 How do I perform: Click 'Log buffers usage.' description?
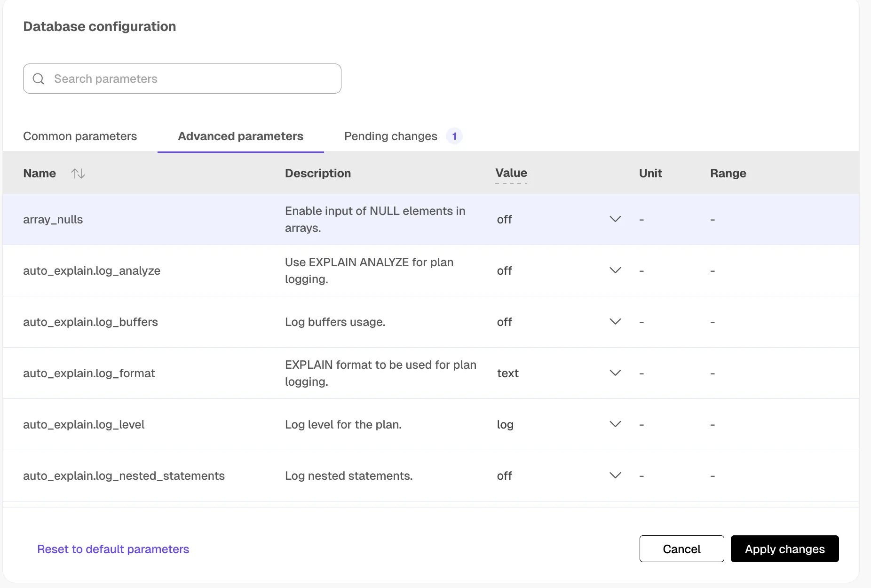pyautogui.click(x=335, y=322)
